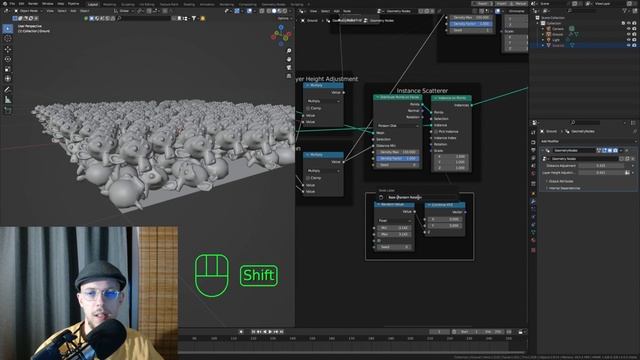
Task: Select the Cursor tool
Action: click(8, 39)
